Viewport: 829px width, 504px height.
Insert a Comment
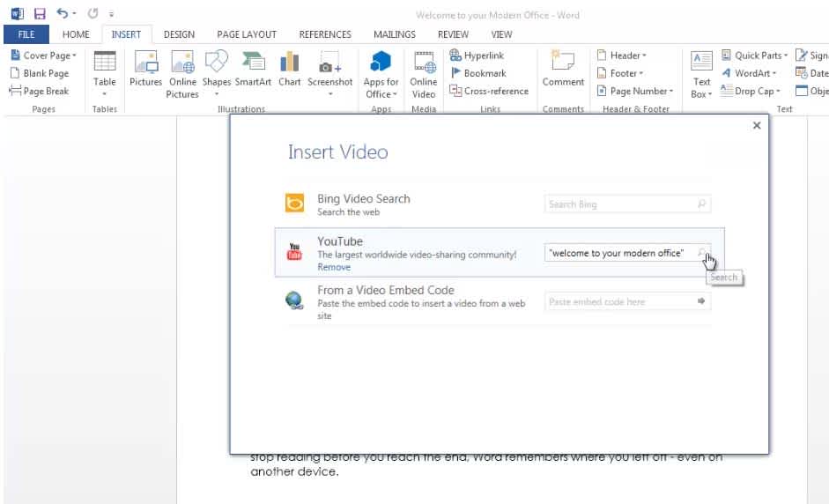click(x=563, y=68)
